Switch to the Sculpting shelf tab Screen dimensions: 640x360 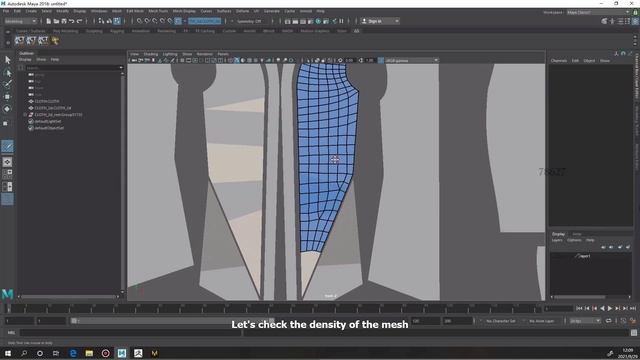point(94,31)
